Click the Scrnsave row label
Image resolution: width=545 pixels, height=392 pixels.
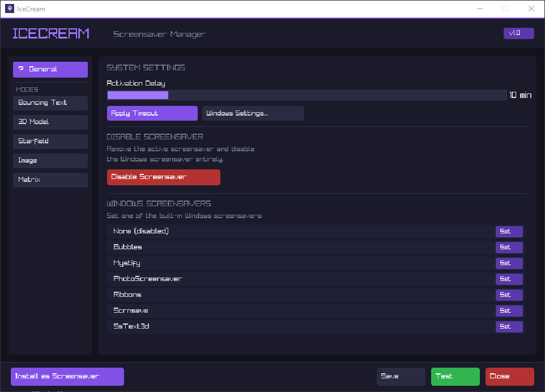131,310
